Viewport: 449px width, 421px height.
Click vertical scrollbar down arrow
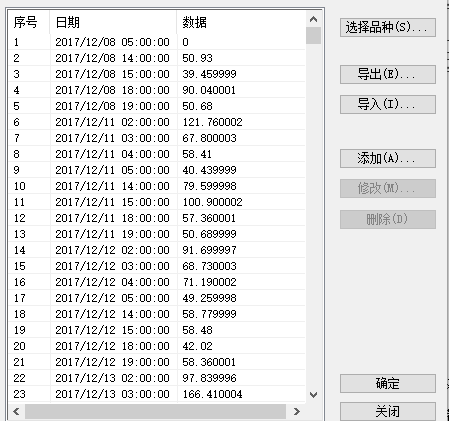[x=313, y=395]
